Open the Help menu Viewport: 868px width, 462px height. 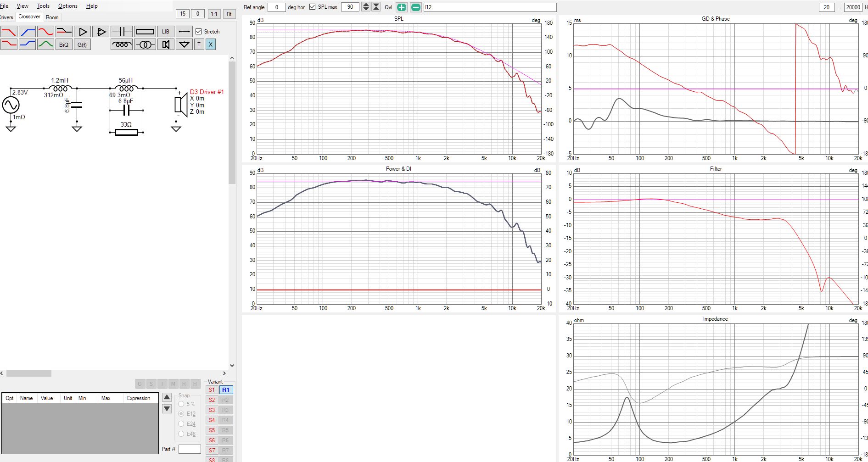(92, 6)
